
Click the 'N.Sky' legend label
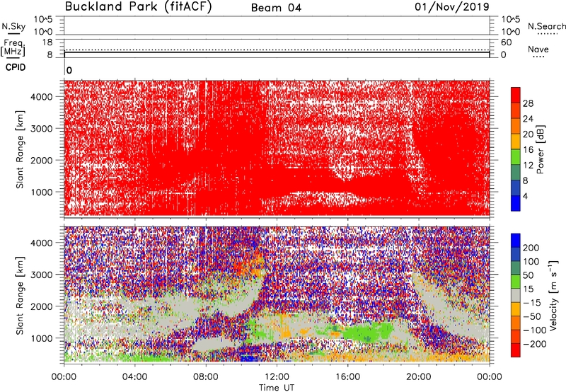[x=13, y=26]
